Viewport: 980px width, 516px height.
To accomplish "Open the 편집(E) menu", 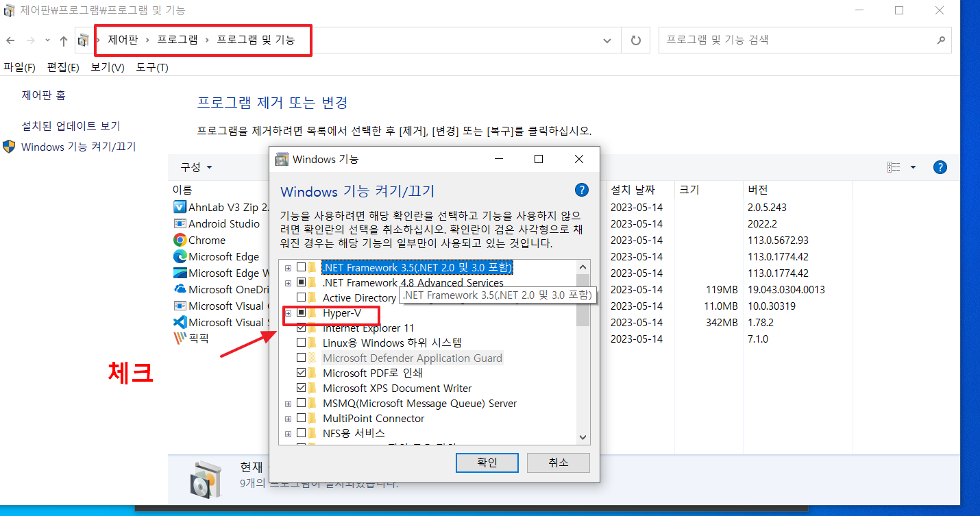I will coord(63,67).
